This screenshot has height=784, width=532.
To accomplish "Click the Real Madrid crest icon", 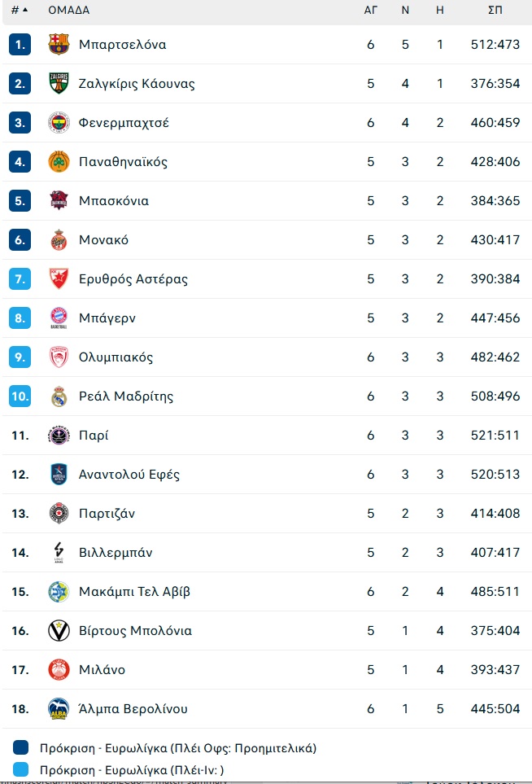I will (x=59, y=396).
